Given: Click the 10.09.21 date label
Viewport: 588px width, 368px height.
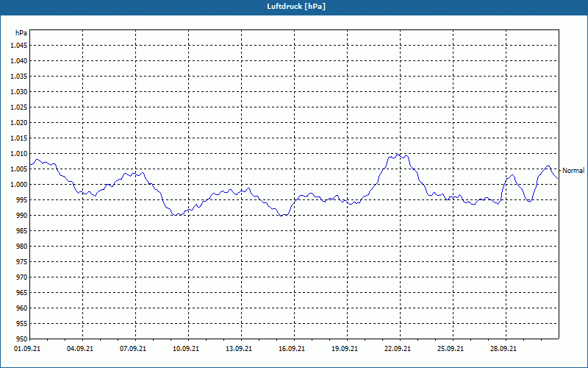Looking at the screenshot, I should point(186,349).
